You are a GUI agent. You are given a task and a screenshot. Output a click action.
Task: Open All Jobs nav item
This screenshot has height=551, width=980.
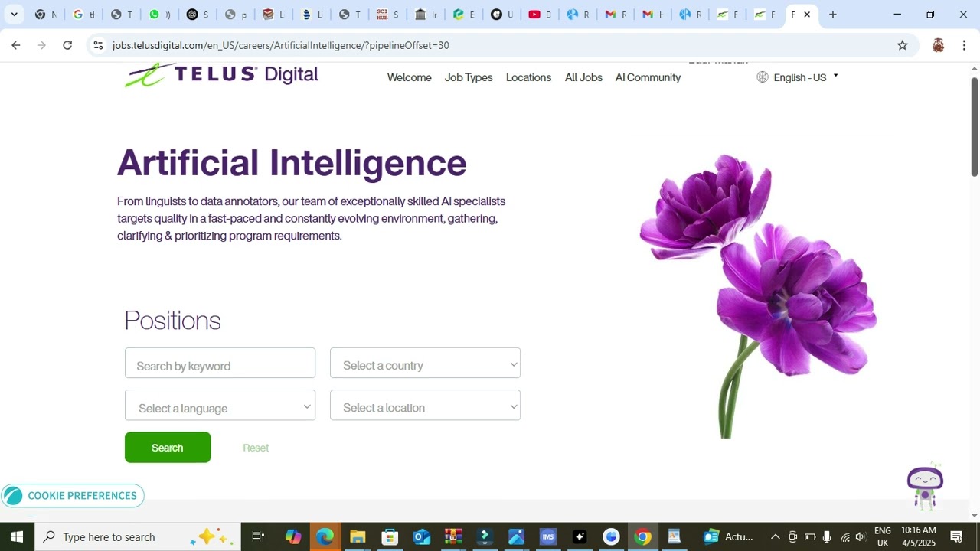[583, 77]
